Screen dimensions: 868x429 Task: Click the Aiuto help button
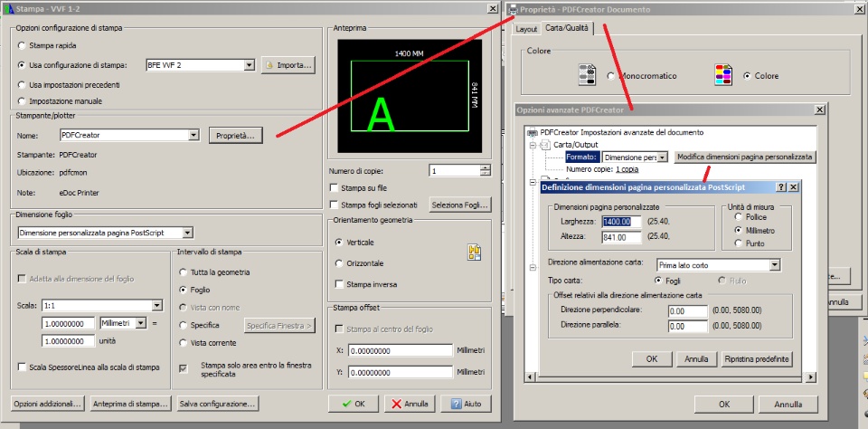pos(466,404)
